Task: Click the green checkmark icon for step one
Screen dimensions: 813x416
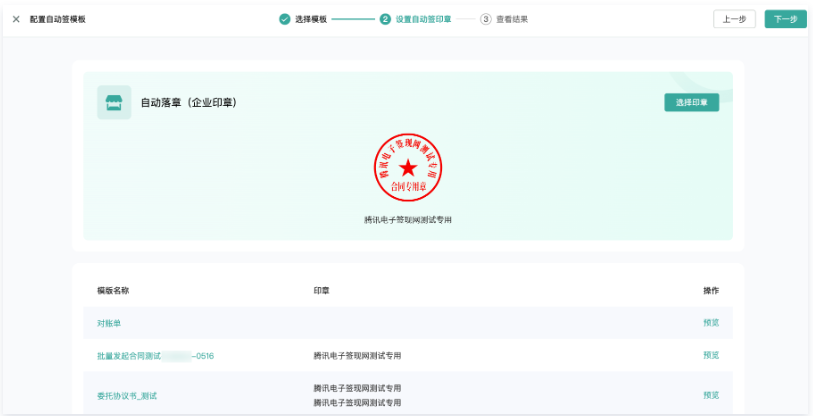Action: tap(285, 19)
